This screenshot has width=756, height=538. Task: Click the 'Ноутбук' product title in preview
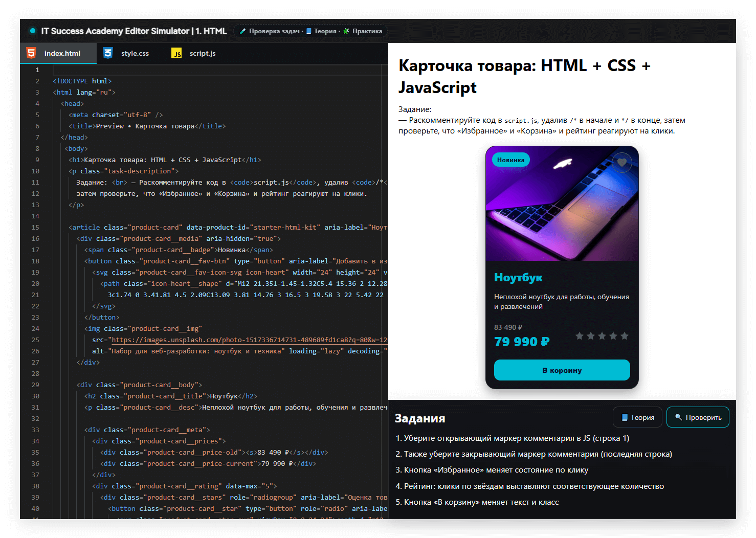click(518, 278)
